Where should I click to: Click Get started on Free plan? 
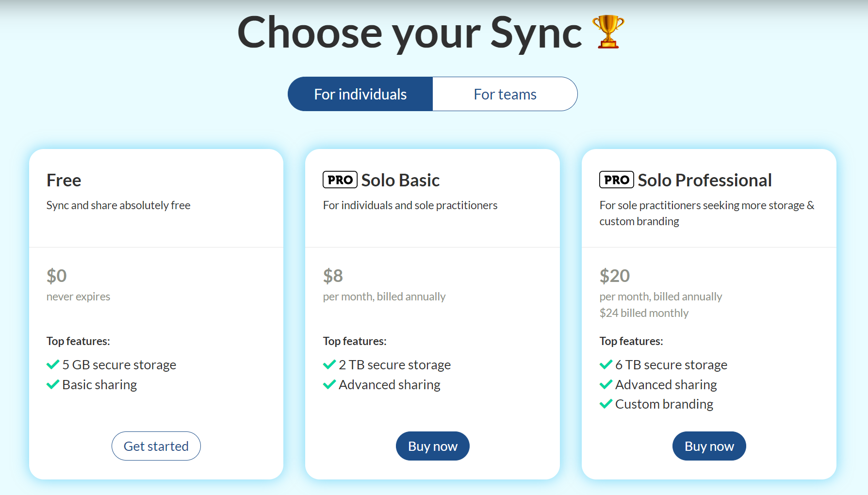click(x=156, y=446)
